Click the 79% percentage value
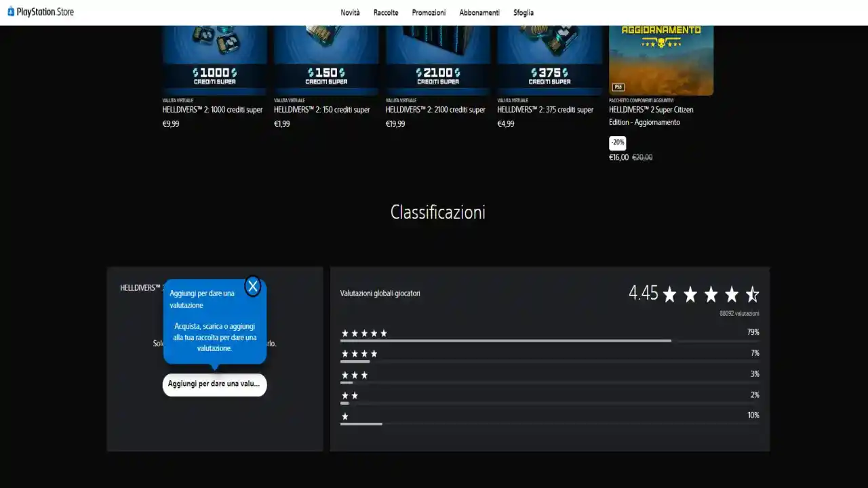Image resolution: width=868 pixels, height=488 pixels. point(753,332)
